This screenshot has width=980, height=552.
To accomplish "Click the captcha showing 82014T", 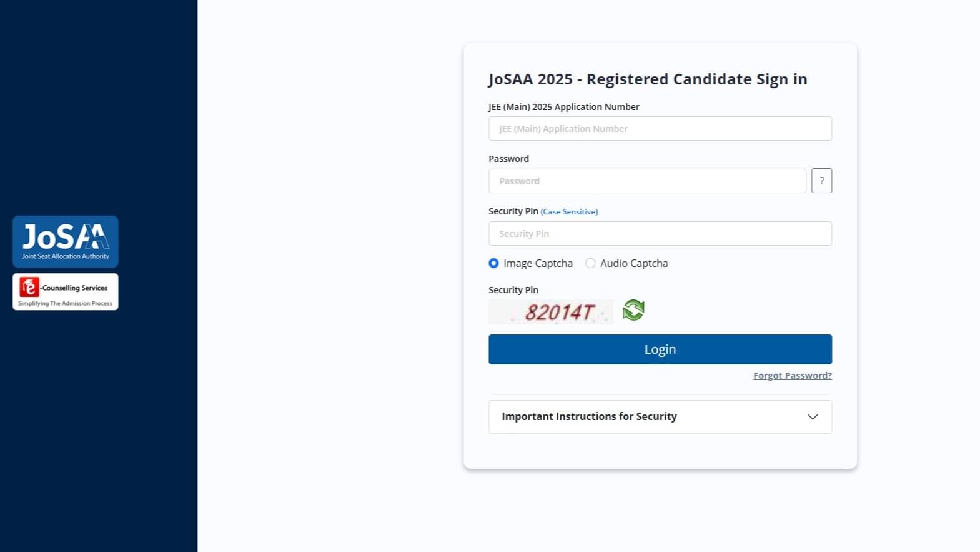I will 551,311.
